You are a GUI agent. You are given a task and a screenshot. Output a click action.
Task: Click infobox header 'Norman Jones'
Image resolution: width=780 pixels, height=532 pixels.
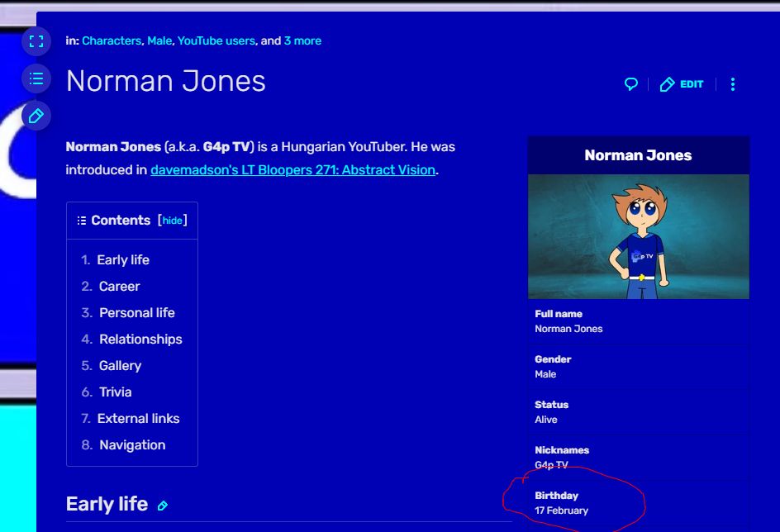click(638, 155)
